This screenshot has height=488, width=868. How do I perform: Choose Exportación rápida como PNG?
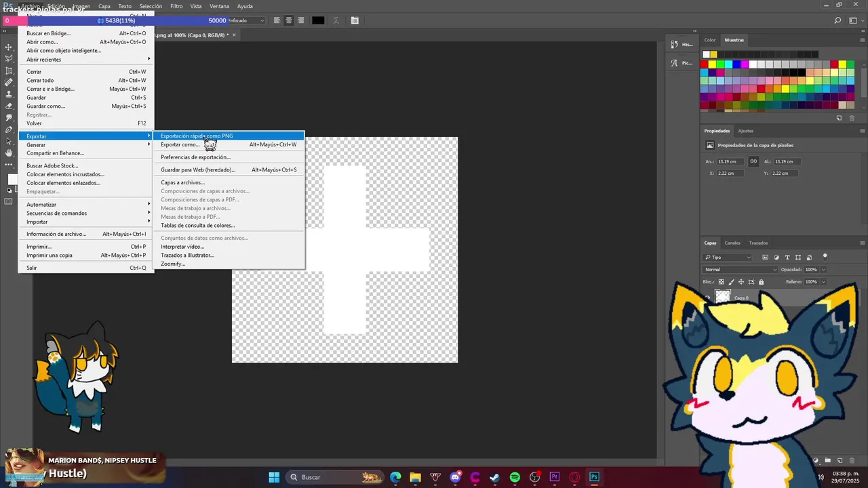click(229, 136)
